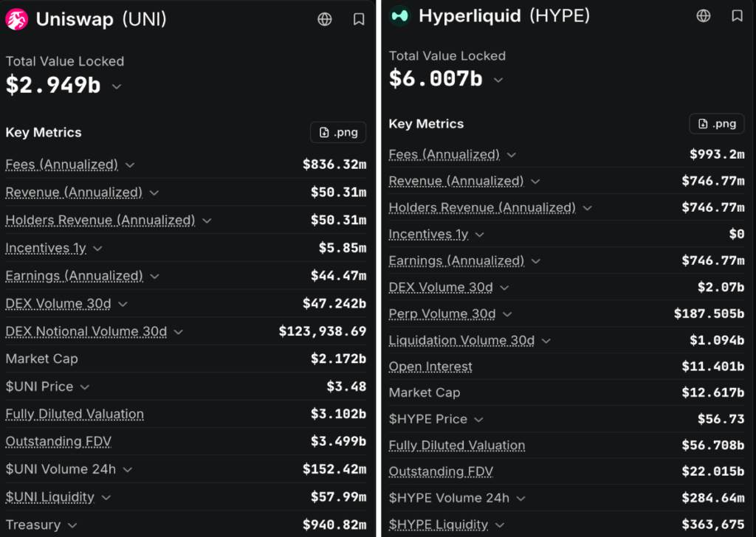
Task: Click Hyperliquid Fully Diluted Valuation label
Action: coord(457,446)
